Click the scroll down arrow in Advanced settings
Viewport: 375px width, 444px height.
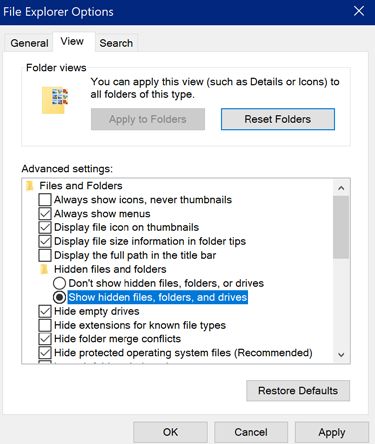[x=341, y=355]
